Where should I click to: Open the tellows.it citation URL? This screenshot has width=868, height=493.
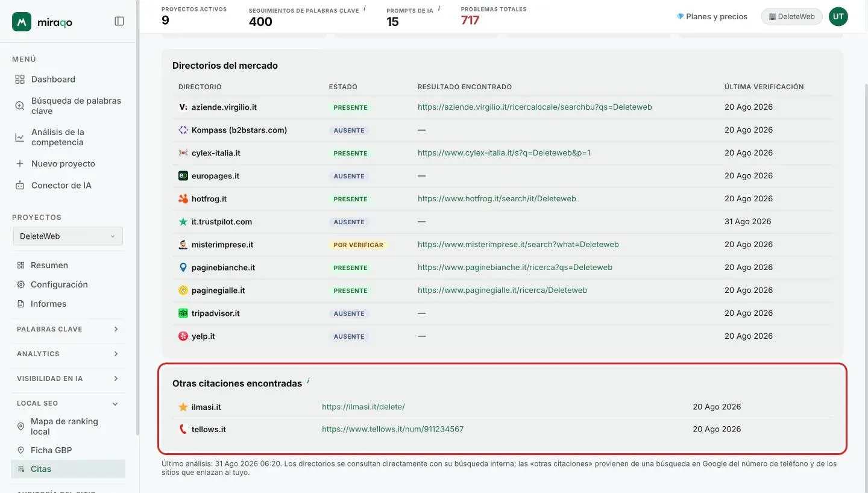tap(393, 429)
